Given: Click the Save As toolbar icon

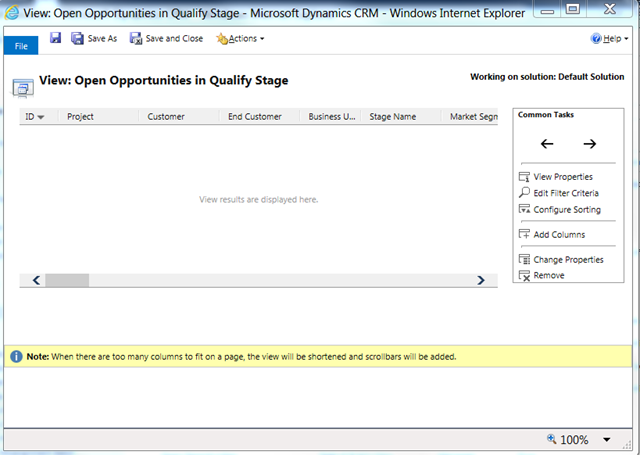Looking at the screenshot, I should (77, 38).
